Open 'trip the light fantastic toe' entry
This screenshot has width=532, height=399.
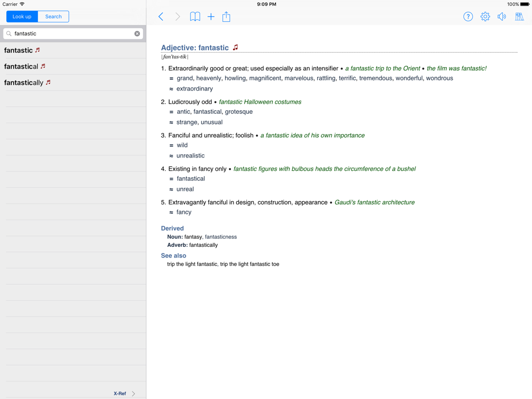250,264
